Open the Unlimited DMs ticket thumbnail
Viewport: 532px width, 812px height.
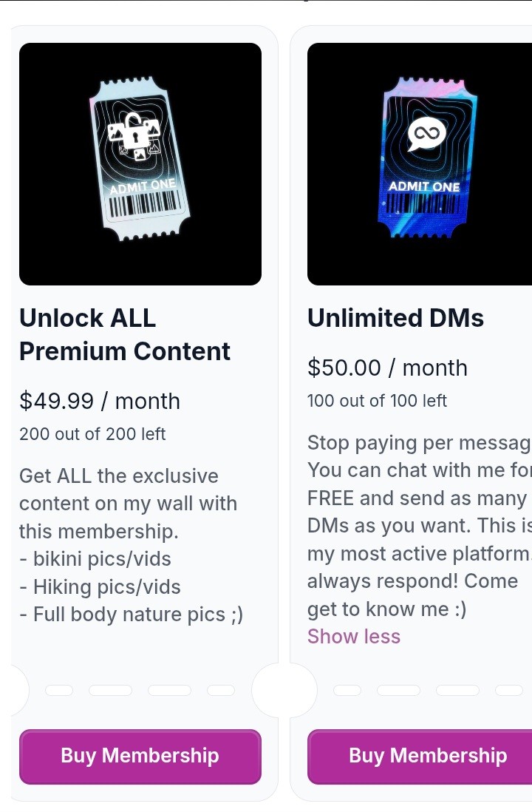[420, 164]
